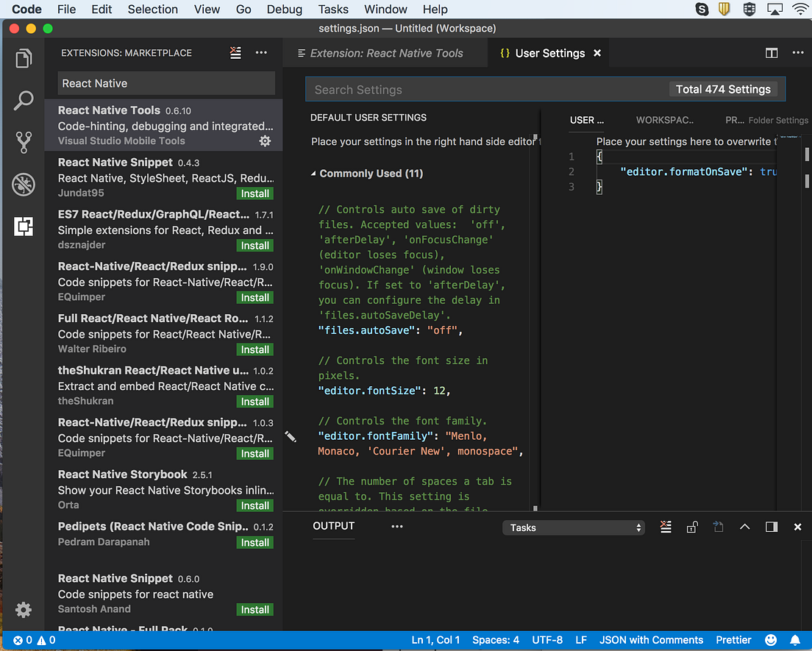Install the React Native Snippet by Jundat95
The width and height of the screenshot is (812, 651).
click(x=254, y=193)
